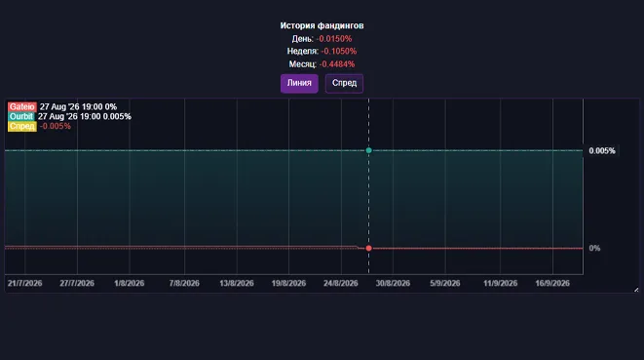Click the 21/7/2026 date axis label
The image size is (644, 360).
[25, 283]
